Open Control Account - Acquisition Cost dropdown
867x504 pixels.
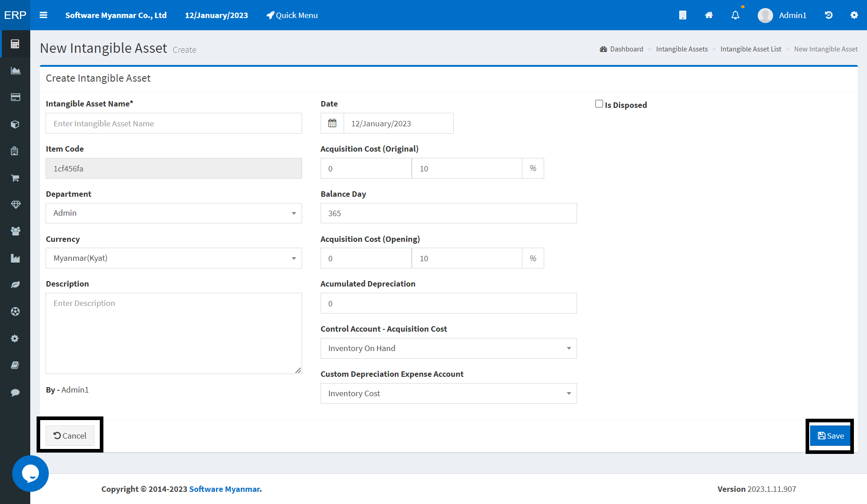click(x=448, y=348)
